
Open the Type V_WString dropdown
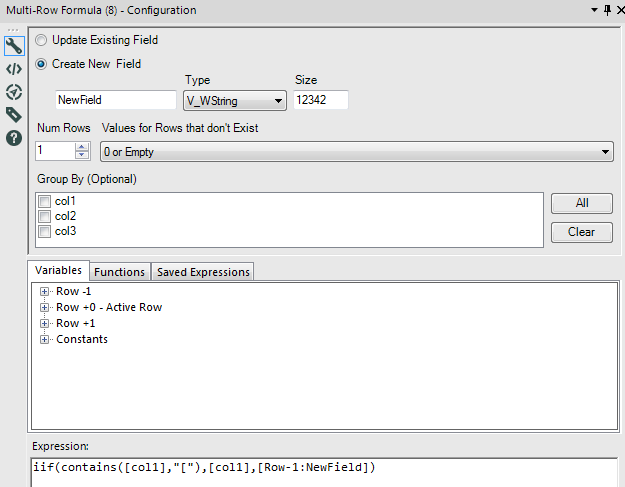click(235, 100)
